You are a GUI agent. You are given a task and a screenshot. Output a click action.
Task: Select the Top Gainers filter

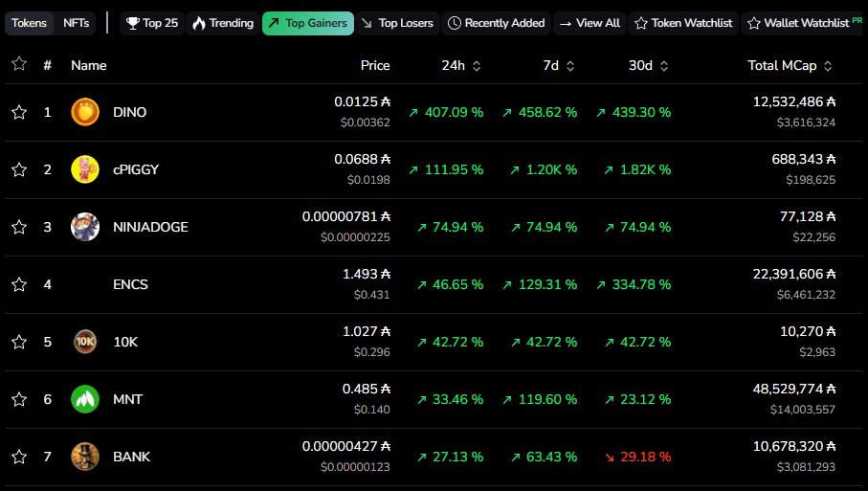point(308,23)
